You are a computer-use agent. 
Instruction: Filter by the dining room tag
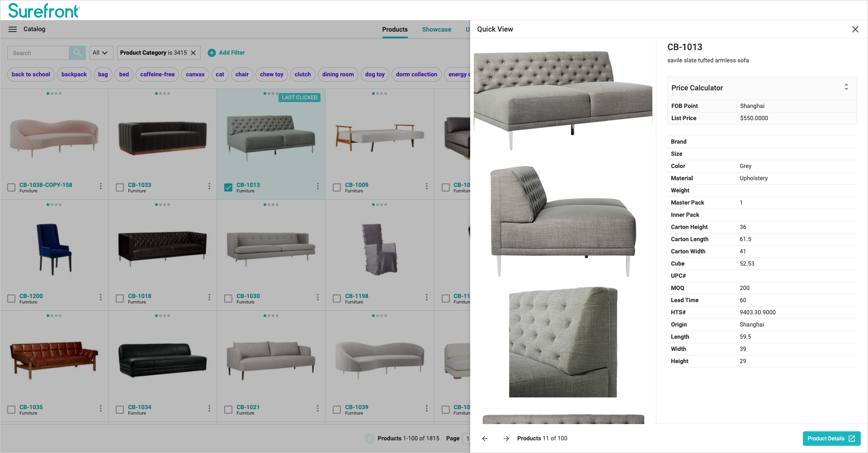coord(338,75)
